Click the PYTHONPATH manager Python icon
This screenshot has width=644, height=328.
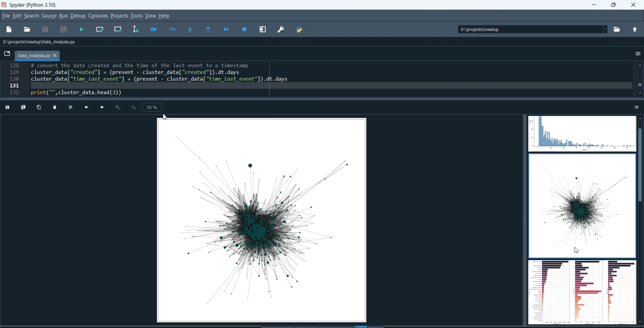pos(299,30)
